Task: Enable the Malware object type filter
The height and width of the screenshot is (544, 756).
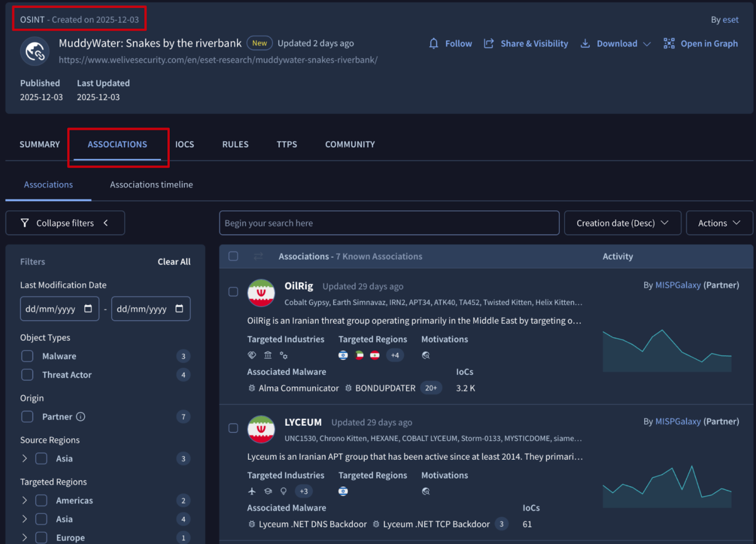Action: click(27, 356)
